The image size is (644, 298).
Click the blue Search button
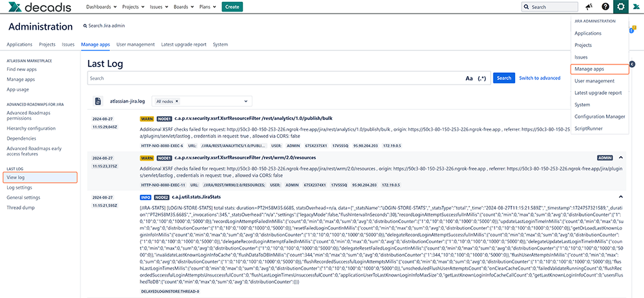(504, 78)
